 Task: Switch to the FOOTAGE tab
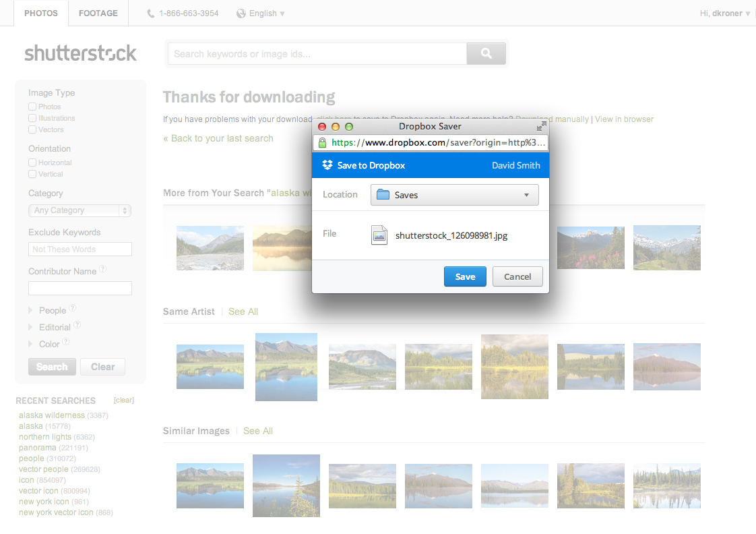tap(98, 13)
